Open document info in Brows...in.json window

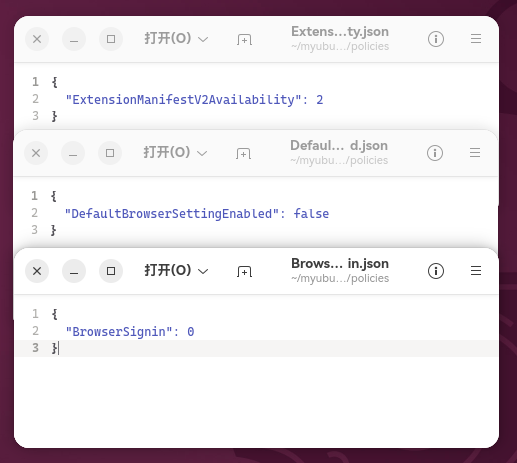[x=436, y=271]
